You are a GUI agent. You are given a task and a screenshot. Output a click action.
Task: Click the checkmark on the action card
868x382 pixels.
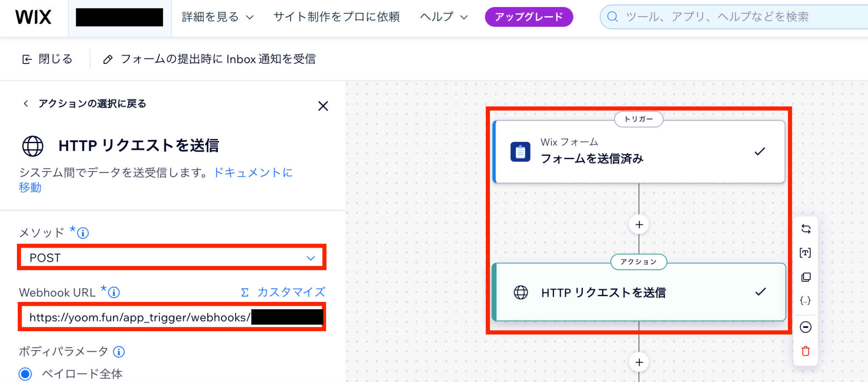tap(761, 291)
